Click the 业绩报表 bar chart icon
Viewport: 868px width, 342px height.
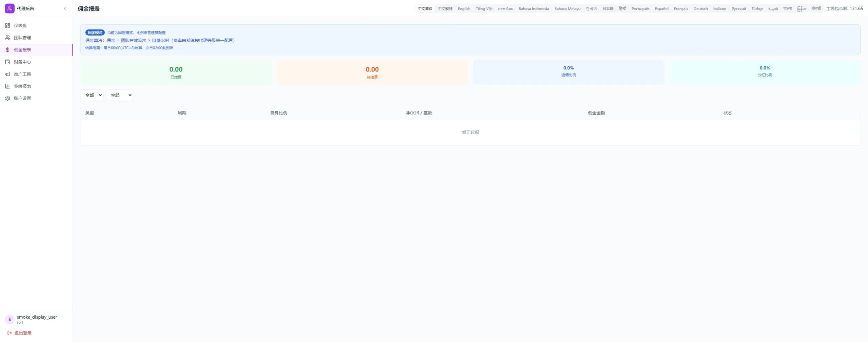pyautogui.click(x=7, y=86)
